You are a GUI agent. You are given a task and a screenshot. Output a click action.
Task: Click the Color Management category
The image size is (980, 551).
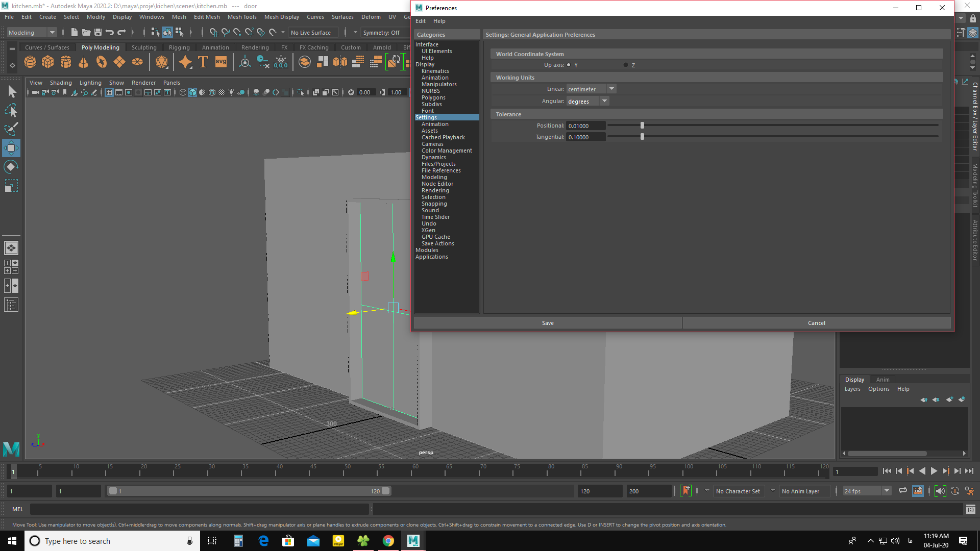447,150
